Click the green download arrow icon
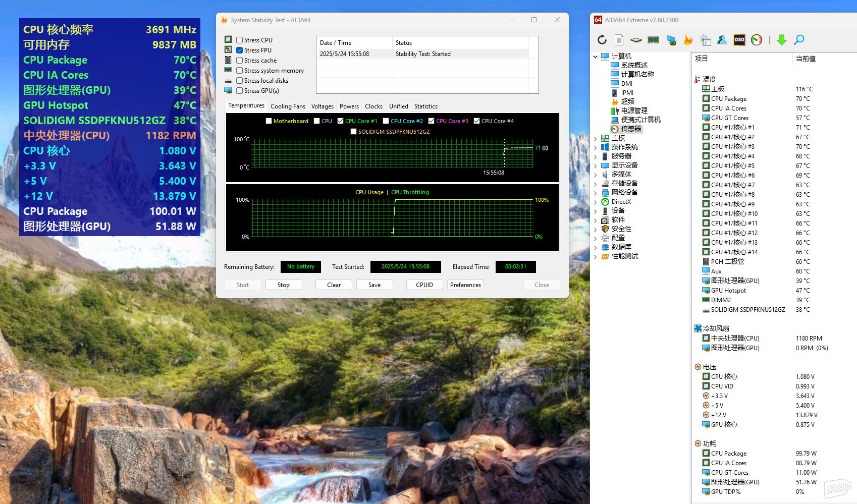The height and width of the screenshot is (504, 857). tap(782, 40)
